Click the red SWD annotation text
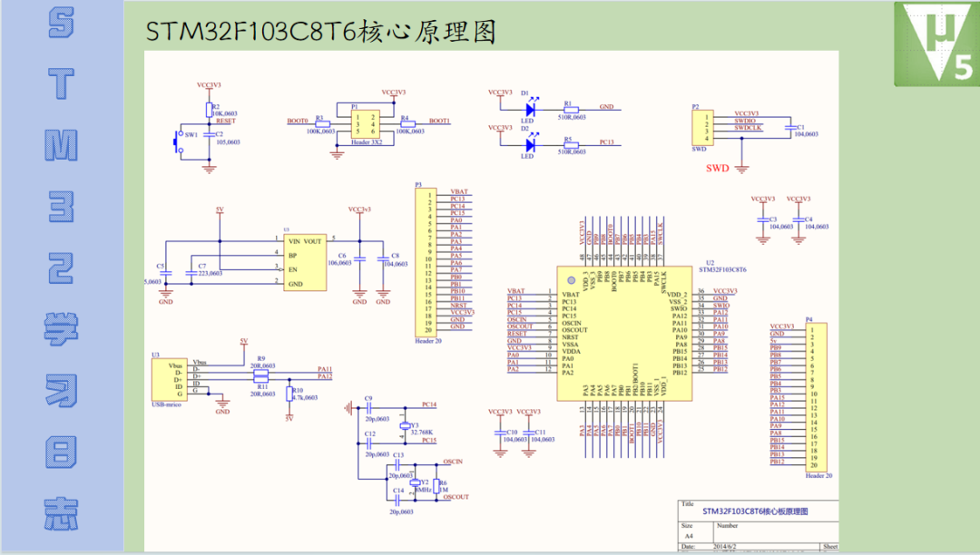 point(718,168)
